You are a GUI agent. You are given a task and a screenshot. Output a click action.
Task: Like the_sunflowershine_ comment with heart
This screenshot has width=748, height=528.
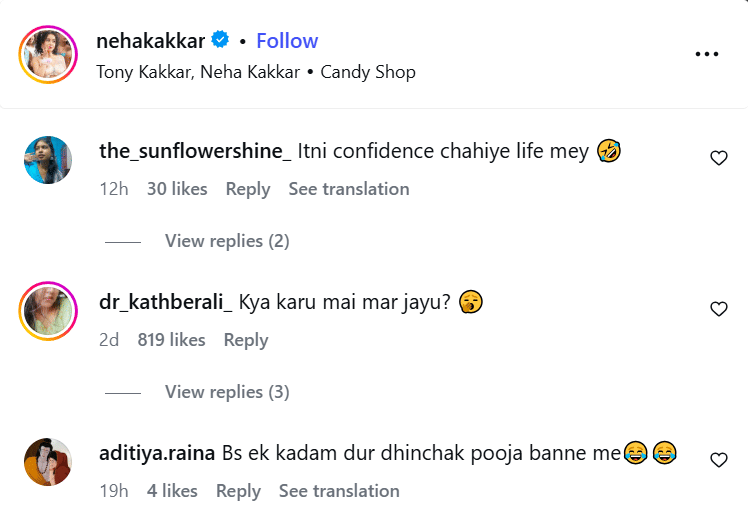(718, 158)
